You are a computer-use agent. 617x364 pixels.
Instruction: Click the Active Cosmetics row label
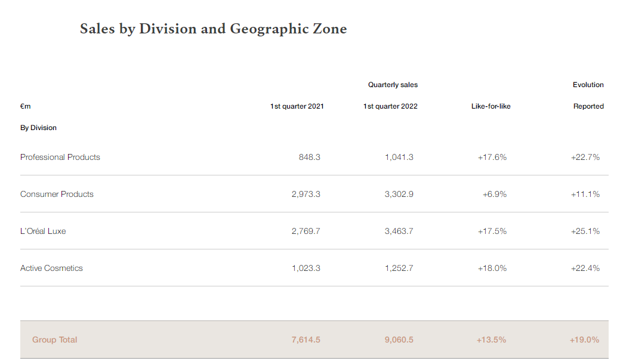point(51,268)
